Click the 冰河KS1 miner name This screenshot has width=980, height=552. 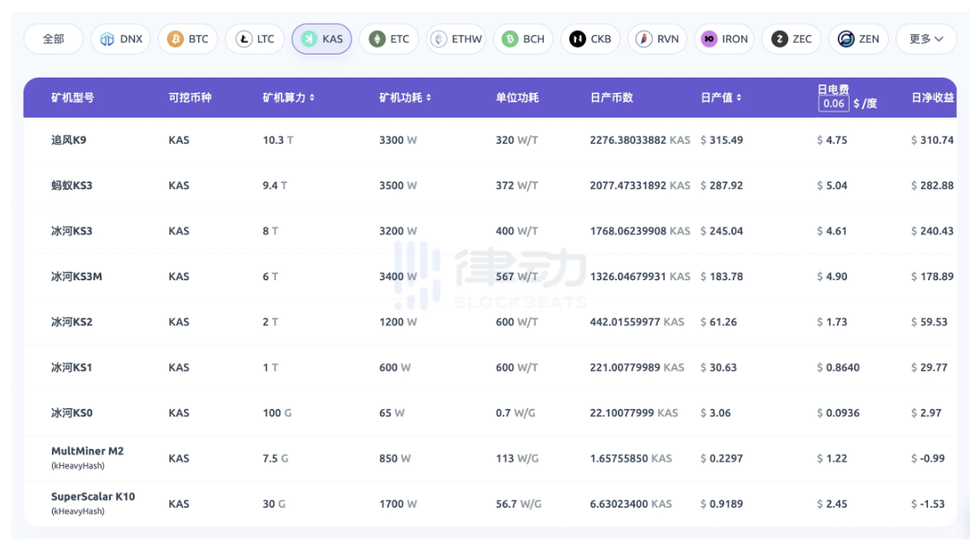[72, 368]
